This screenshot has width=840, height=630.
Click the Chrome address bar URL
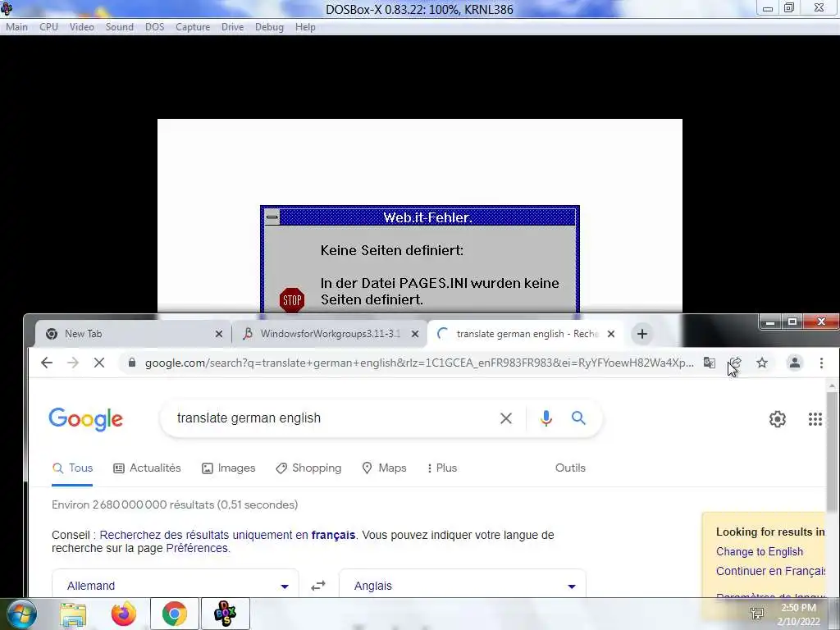419,363
